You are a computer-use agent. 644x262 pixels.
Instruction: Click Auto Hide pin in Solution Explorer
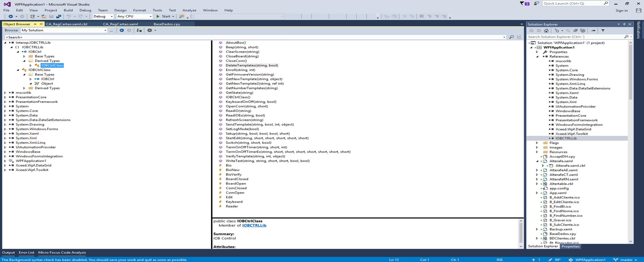(x=624, y=24)
